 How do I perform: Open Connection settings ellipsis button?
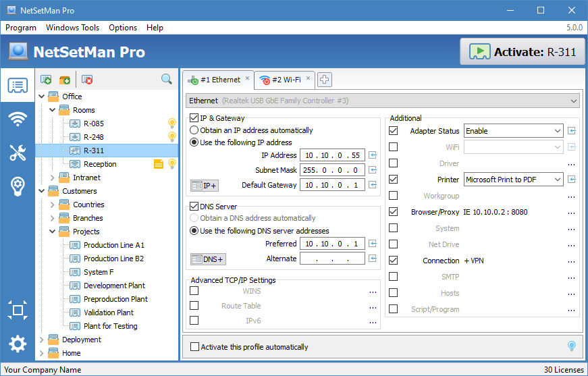coord(571,261)
